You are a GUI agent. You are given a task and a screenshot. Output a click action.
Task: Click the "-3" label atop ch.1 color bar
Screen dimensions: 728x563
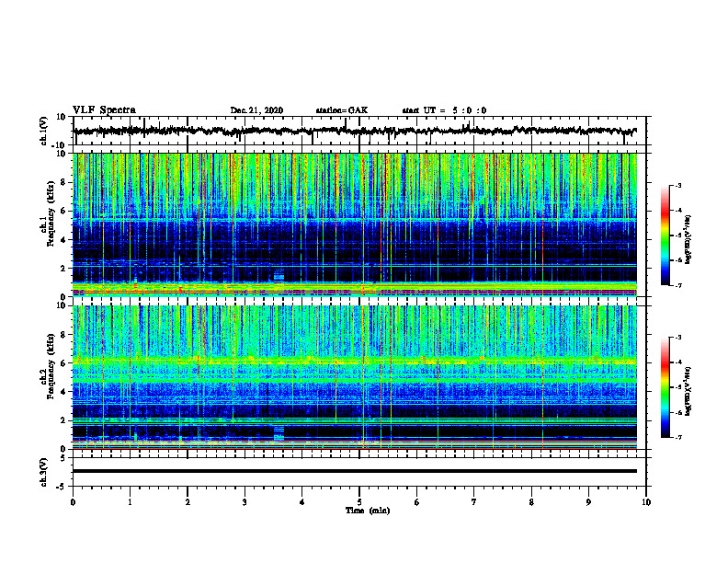click(677, 186)
